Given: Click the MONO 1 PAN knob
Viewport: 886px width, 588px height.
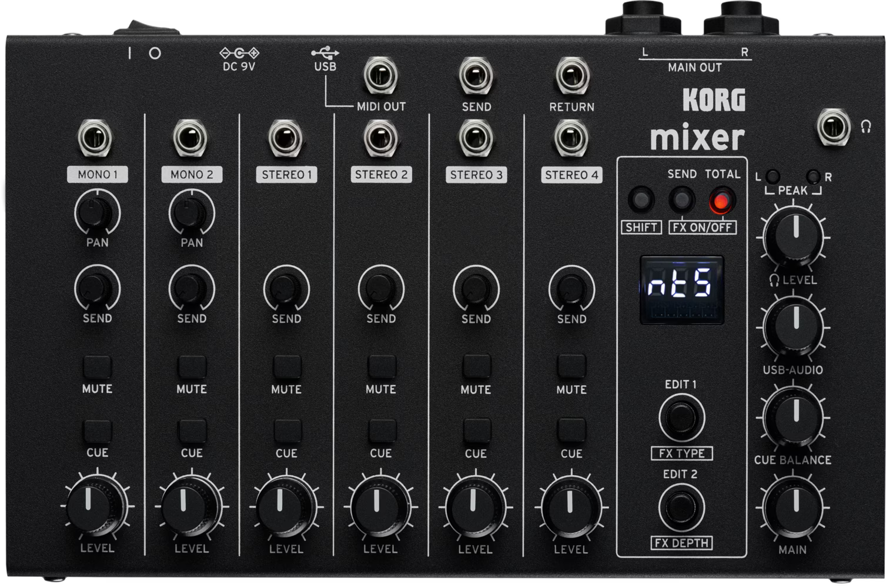Looking at the screenshot, I should (x=97, y=213).
